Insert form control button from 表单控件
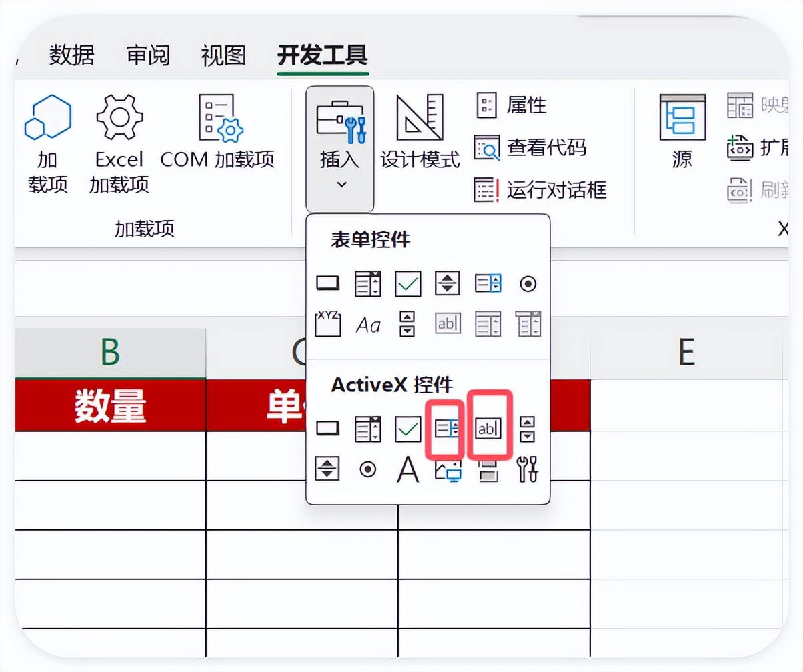The width and height of the screenshot is (803, 672). tap(327, 285)
